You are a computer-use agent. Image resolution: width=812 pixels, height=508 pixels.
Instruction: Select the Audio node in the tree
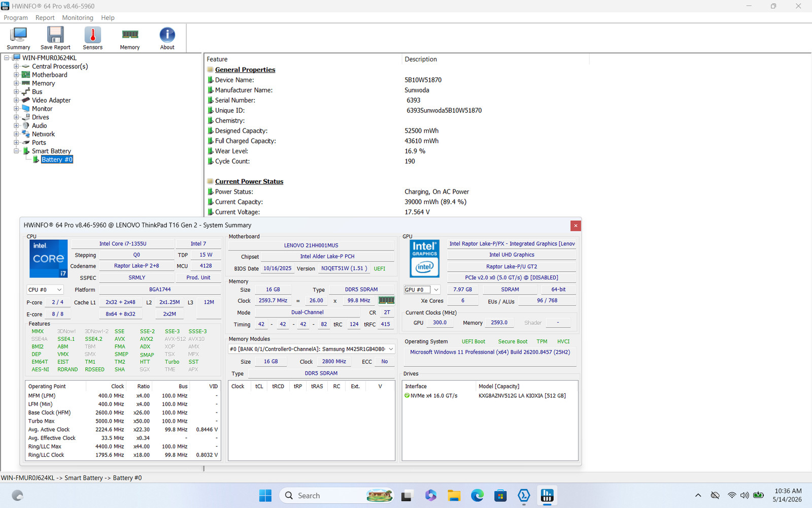[39, 125]
